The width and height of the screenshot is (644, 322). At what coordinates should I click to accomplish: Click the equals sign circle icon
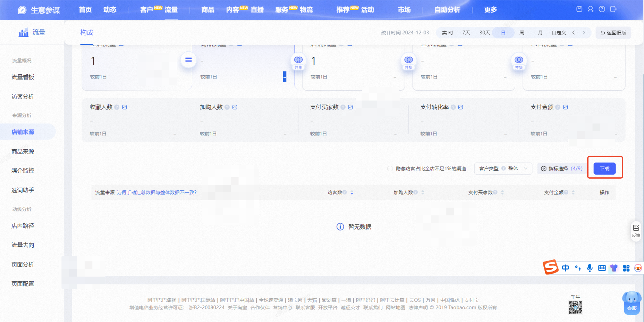pyautogui.click(x=188, y=60)
